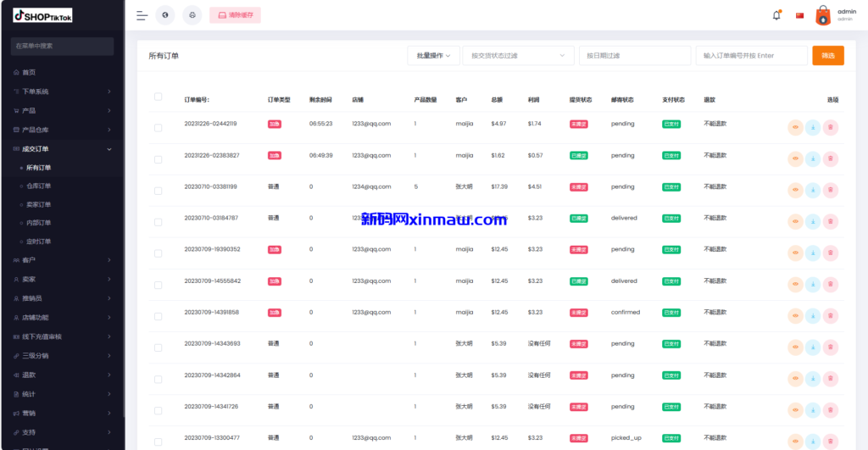Screen dimensions: 868x450
Task: View order 20230710-03381199 details
Action: click(795, 190)
